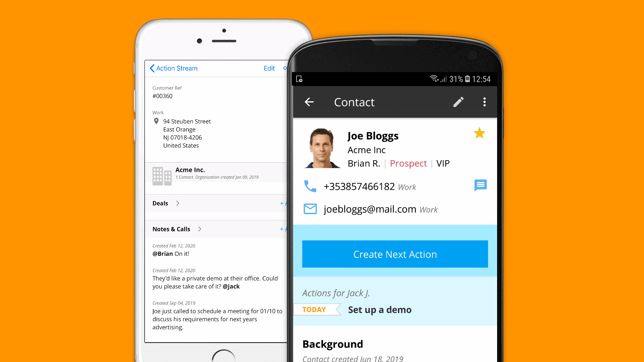Tap the message bubble icon
Viewport: 644px width, 362px height.
click(x=480, y=185)
